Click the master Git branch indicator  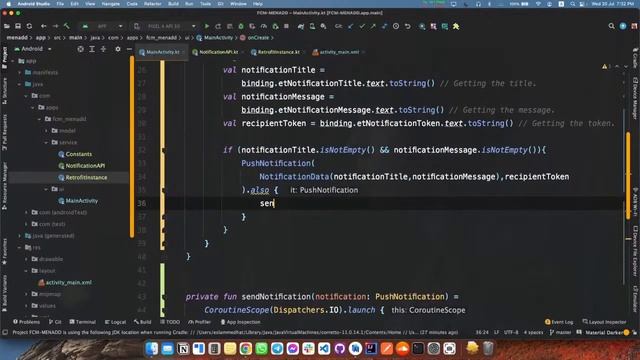click(x=560, y=332)
